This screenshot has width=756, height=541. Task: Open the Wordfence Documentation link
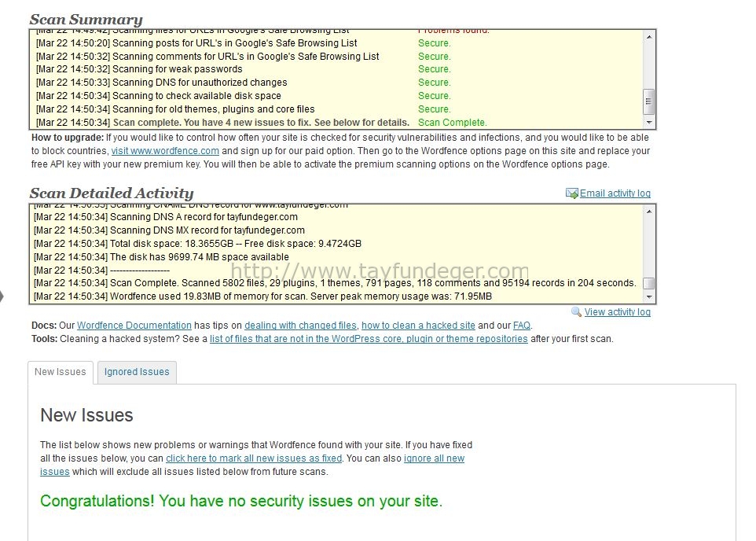[x=134, y=326]
